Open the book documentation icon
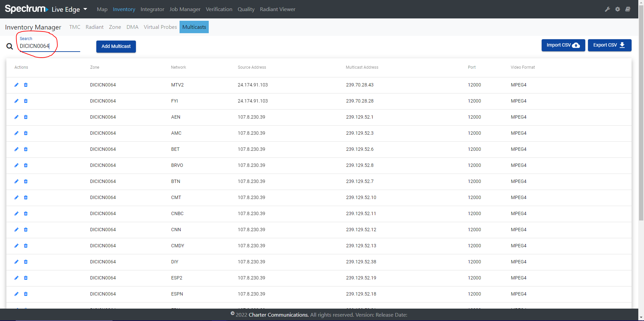 [x=628, y=9]
